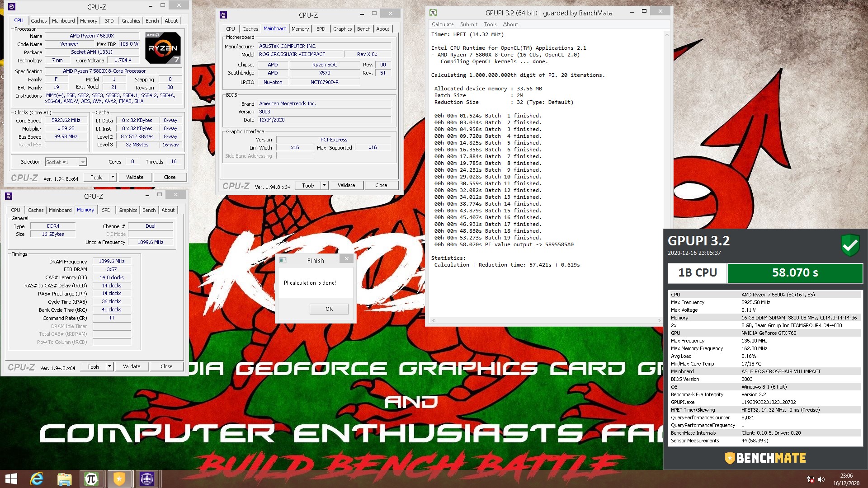Open the taskbar volume speaker icon

pos(821,479)
